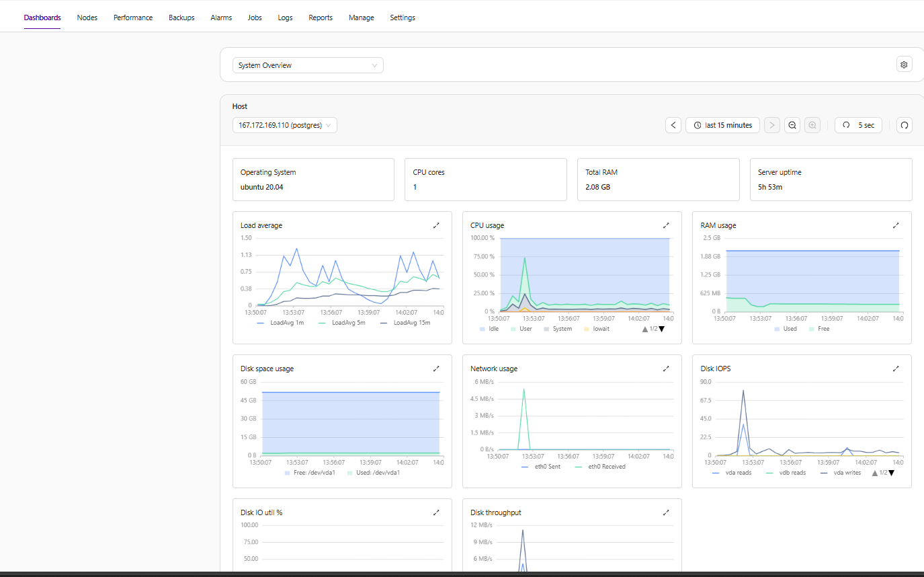Expand the Network usage chart fullscreen
The height and width of the screenshot is (577, 924).
point(666,369)
